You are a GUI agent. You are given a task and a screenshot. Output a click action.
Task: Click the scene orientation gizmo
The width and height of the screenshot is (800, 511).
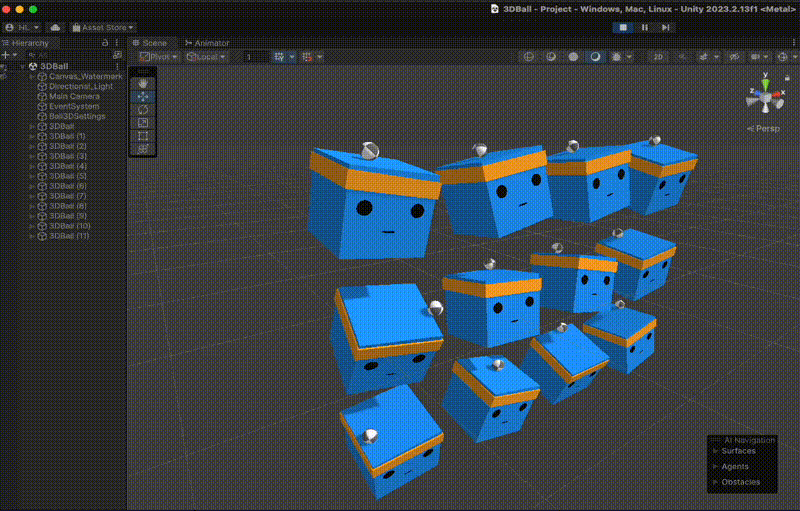pos(765,97)
